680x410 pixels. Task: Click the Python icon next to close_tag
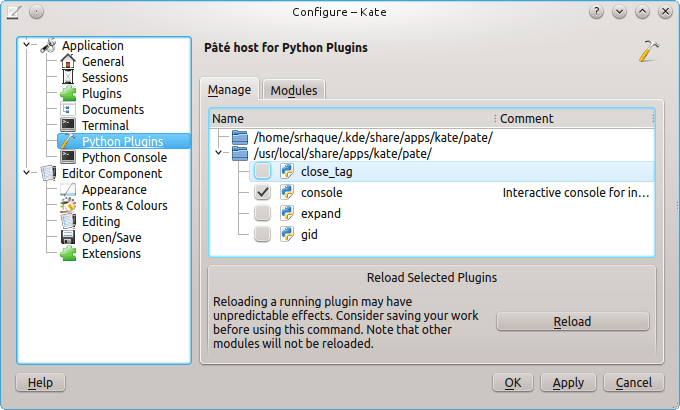click(x=287, y=171)
